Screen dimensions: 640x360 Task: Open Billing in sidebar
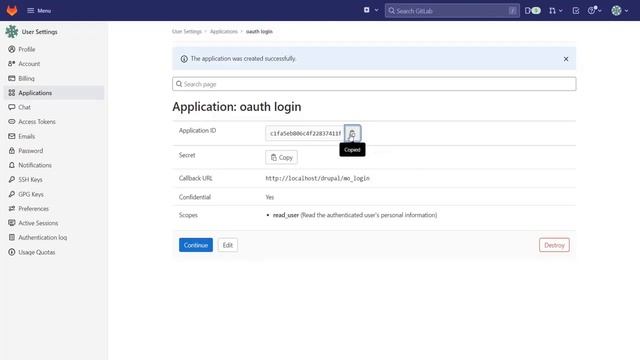26,78
